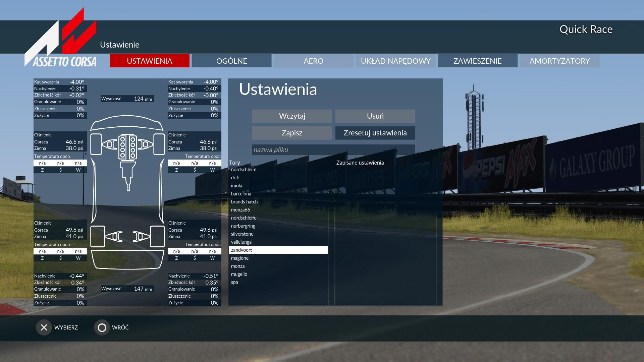Click the nazwa pliku input field
Screen dimensions: 644x362
(x=334, y=150)
